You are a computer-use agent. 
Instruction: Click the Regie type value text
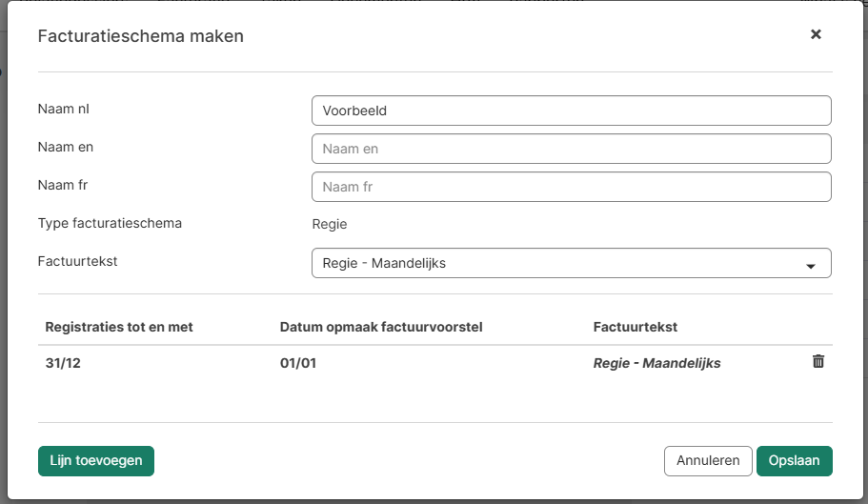[330, 225]
